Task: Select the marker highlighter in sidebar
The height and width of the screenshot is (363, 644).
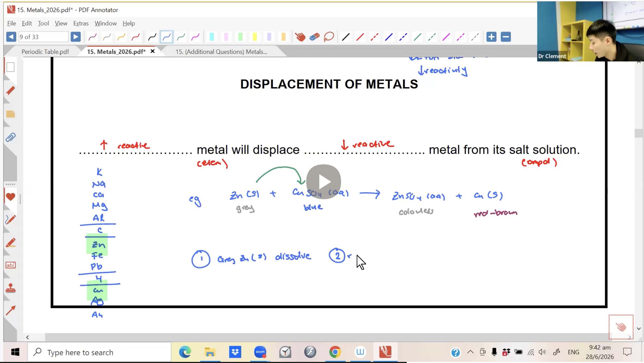Action: [10, 243]
